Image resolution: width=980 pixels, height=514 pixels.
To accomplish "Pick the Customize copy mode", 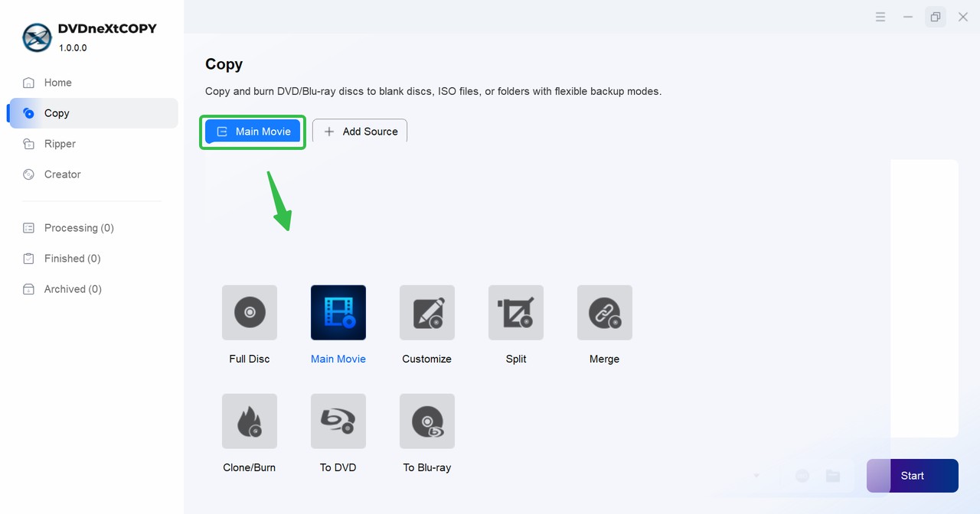I will point(427,313).
